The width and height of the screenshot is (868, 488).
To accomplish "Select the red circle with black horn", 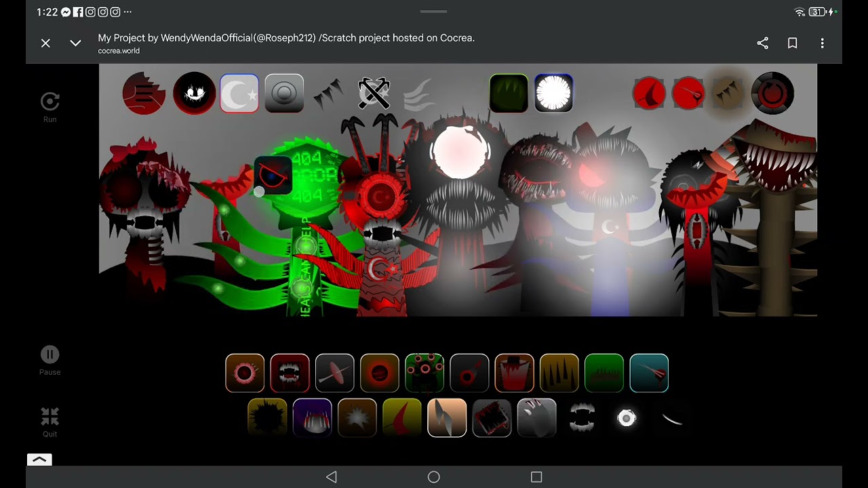I will pyautogui.click(x=649, y=94).
